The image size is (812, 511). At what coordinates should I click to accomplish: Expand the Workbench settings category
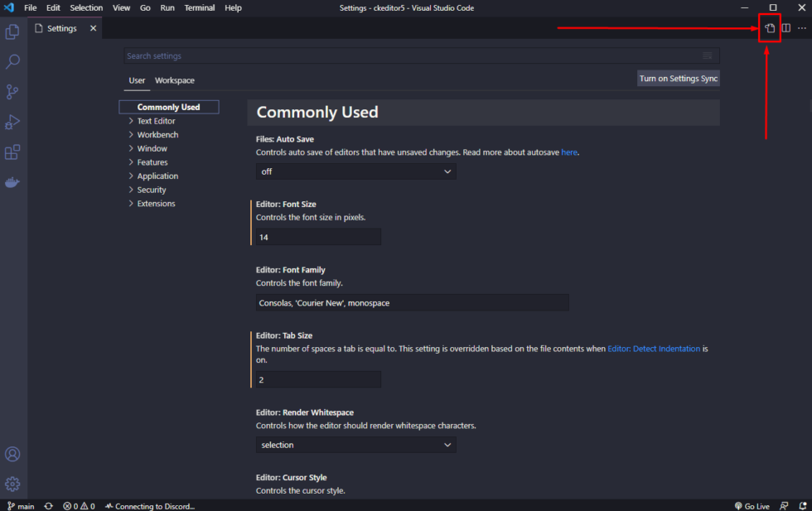[157, 135]
